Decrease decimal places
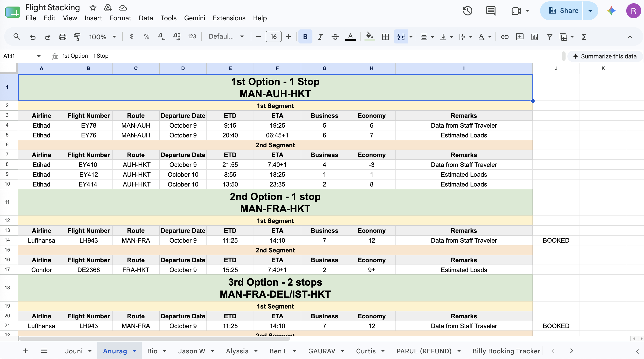 point(162,37)
